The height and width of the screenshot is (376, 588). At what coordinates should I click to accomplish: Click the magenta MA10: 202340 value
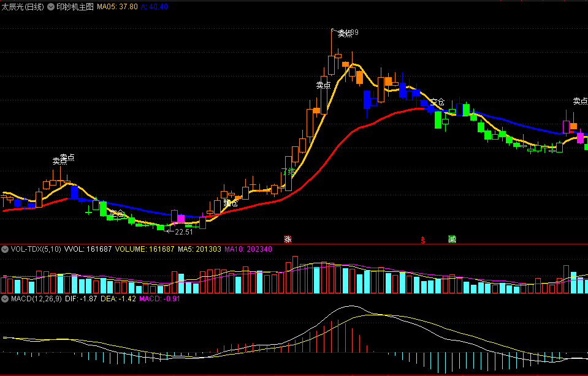coord(248,249)
